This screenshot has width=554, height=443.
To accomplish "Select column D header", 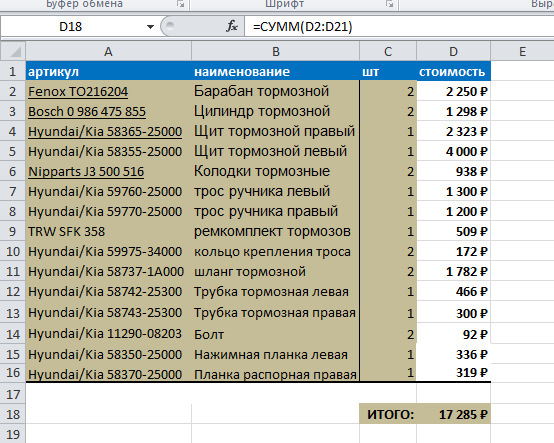I will 453,52.
